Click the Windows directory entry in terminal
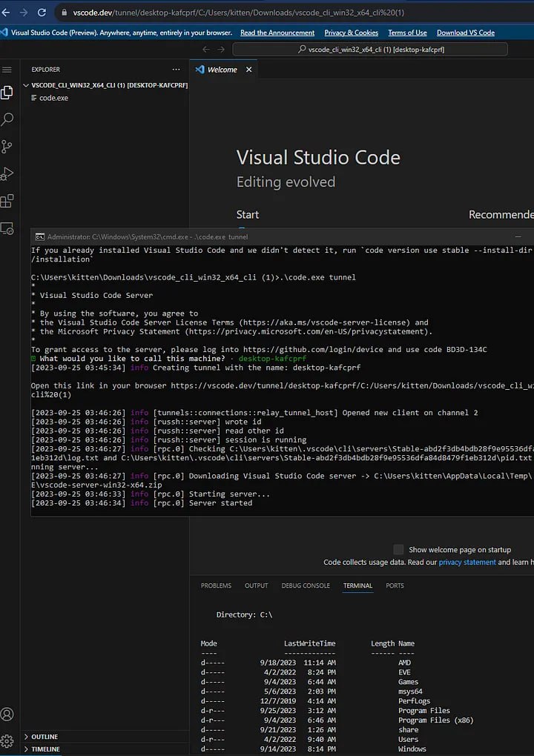 pyautogui.click(x=412, y=749)
